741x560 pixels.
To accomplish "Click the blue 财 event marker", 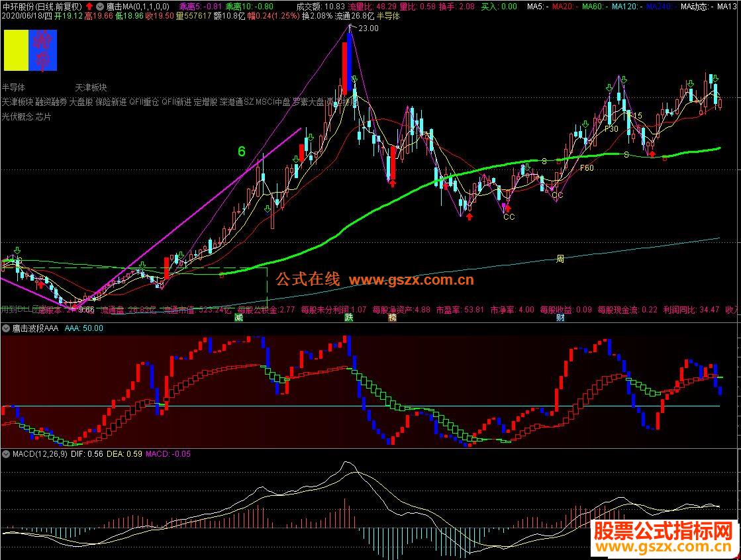I will (560, 318).
